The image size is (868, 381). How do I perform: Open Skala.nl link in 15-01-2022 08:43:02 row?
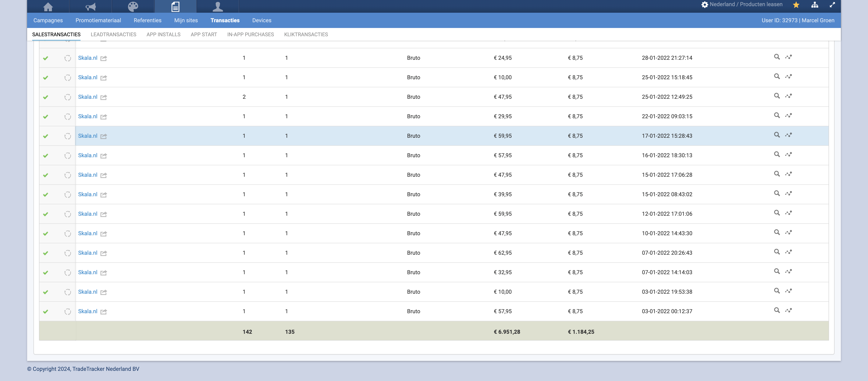88,194
